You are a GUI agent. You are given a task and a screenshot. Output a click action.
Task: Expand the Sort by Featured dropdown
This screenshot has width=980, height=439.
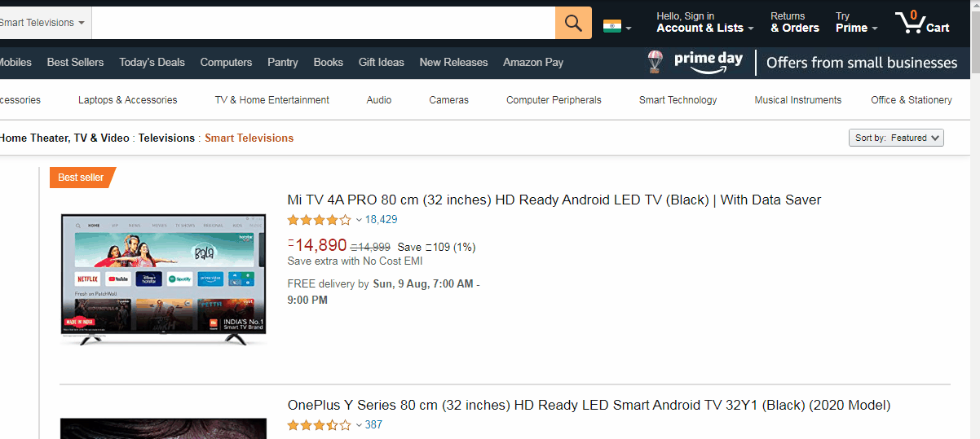coord(896,138)
